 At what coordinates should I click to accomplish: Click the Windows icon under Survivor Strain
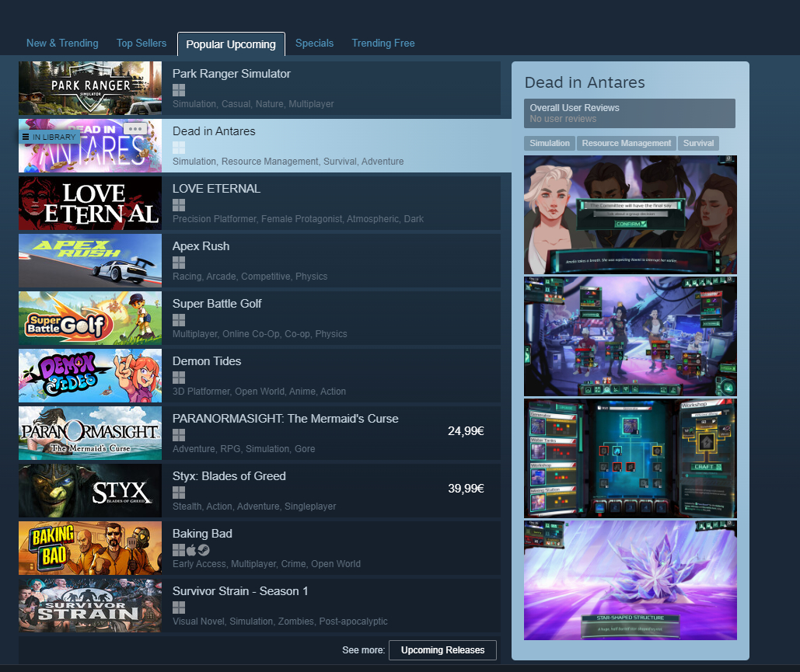click(179, 608)
